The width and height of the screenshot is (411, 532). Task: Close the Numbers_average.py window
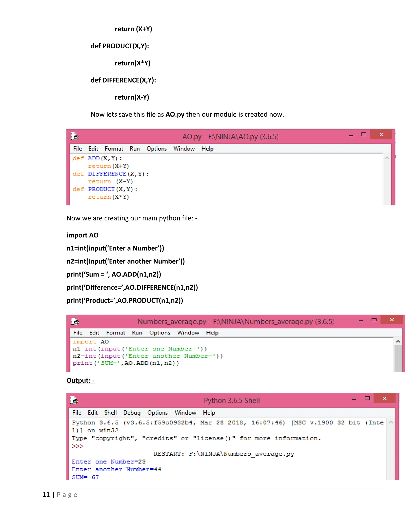[392, 320]
